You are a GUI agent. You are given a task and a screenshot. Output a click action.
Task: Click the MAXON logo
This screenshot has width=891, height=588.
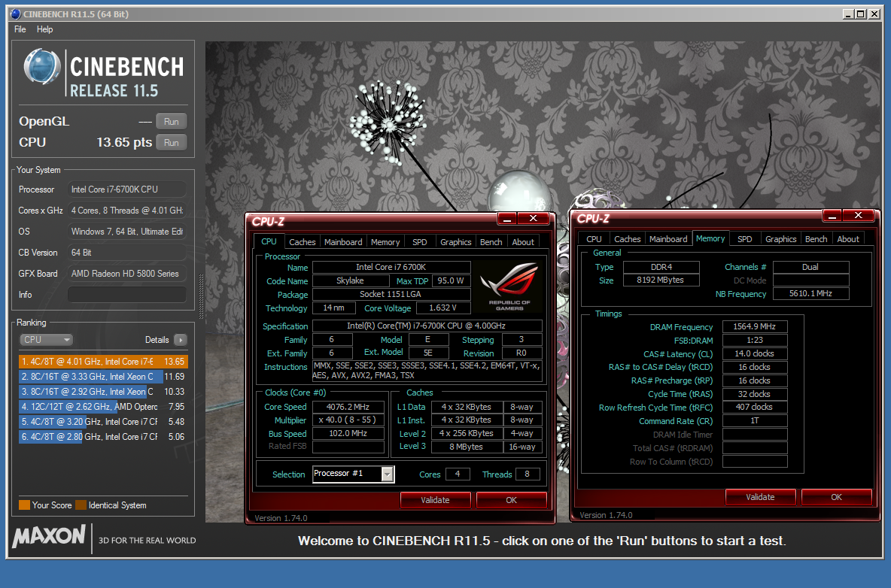(x=50, y=536)
